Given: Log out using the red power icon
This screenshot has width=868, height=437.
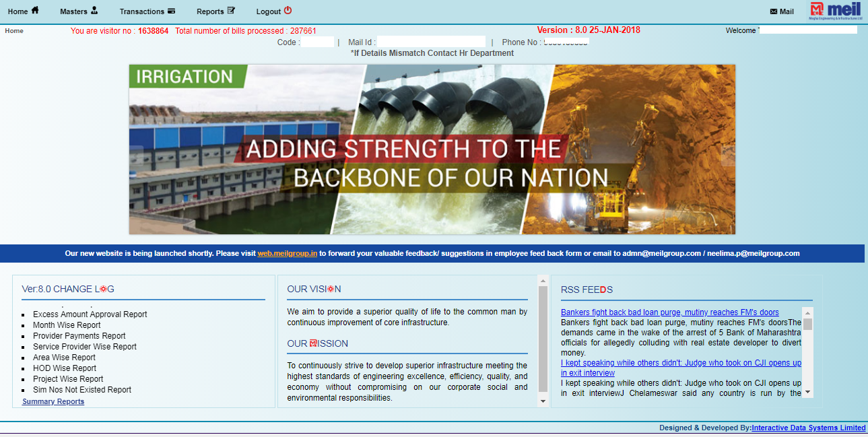Looking at the screenshot, I should click(288, 10).
